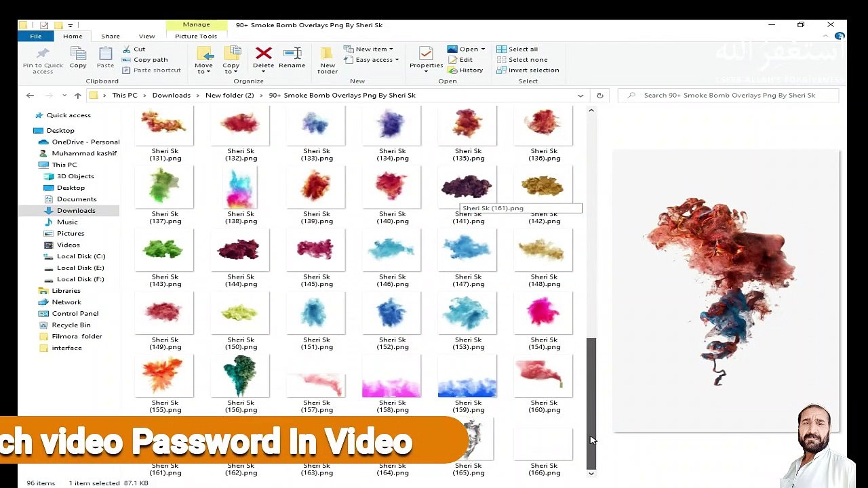Expand the address bar history dropdown
Screen dimensions: 868x488
point(580,95)
